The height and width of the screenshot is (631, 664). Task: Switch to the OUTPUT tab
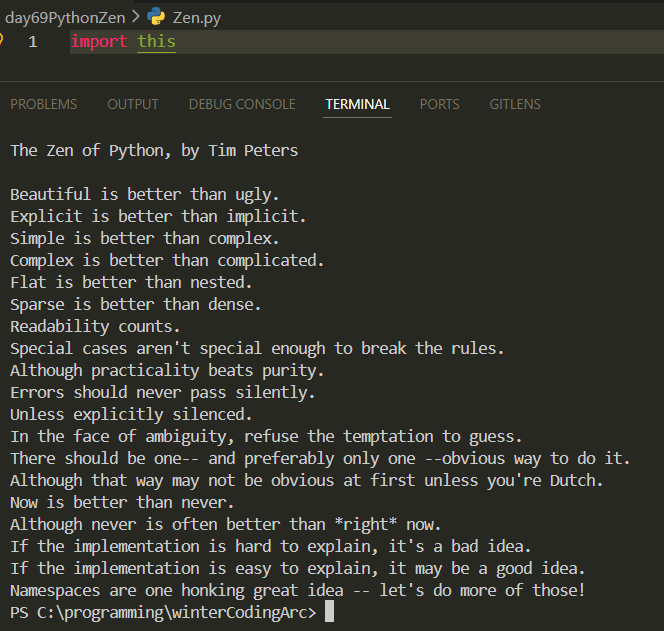133,104
